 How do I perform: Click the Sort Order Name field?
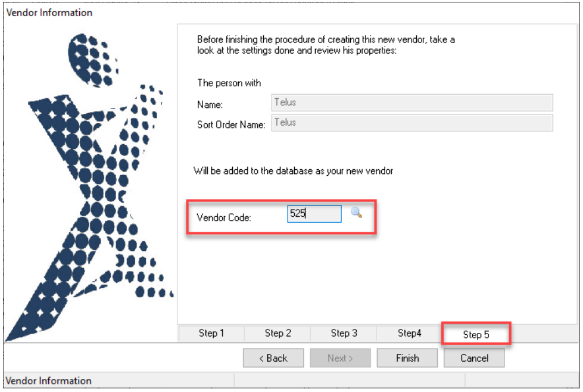point(412,123)
